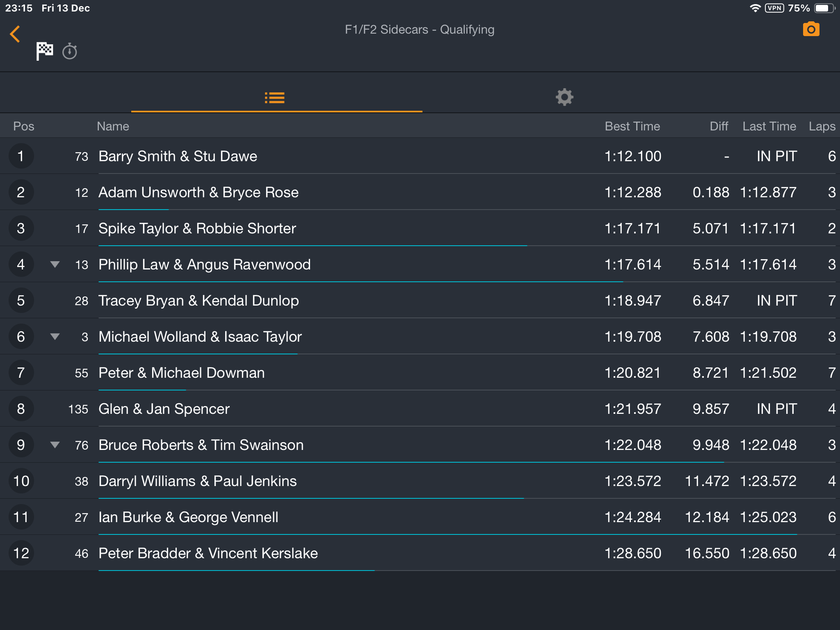
Task: Tap best time 1:28.650
Action: tap(633, 553)
